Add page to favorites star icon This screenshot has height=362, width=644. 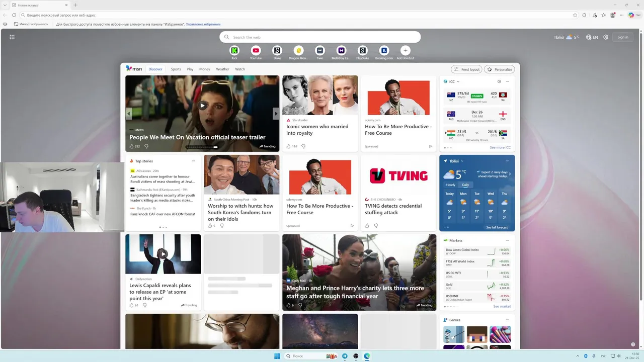[575, 15]
